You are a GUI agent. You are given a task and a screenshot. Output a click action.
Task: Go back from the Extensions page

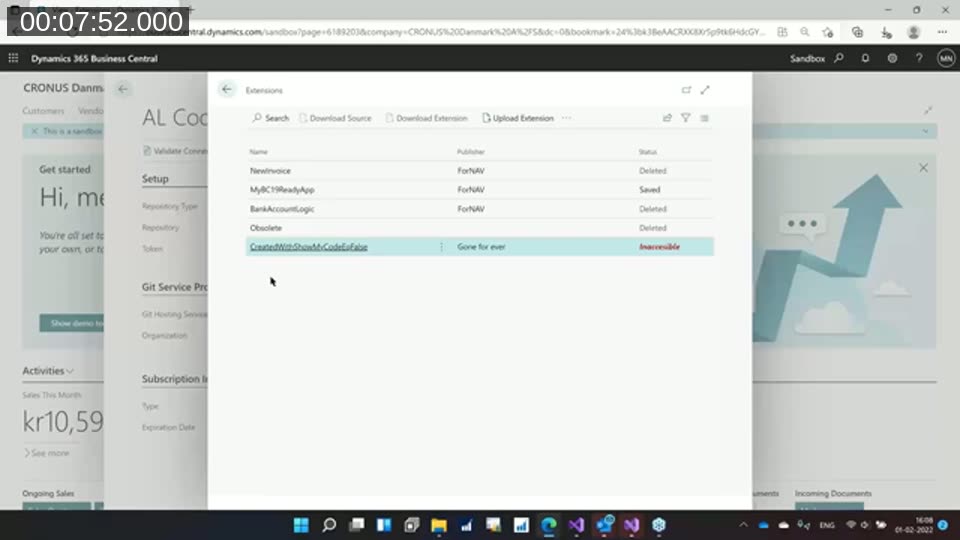click(x=227, y=89)
